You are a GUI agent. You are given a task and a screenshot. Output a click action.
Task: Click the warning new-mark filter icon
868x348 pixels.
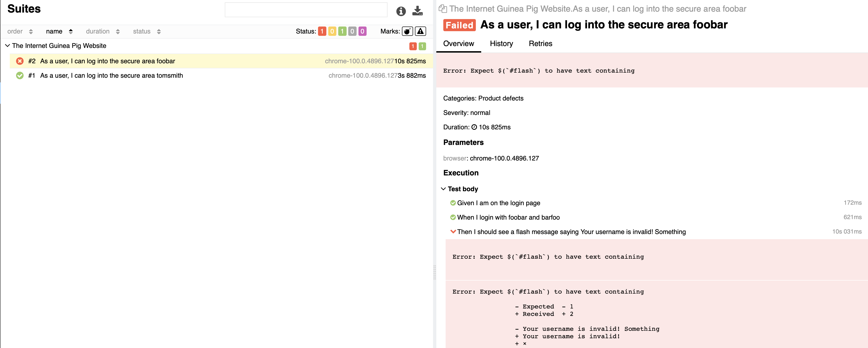pos(420,31)
